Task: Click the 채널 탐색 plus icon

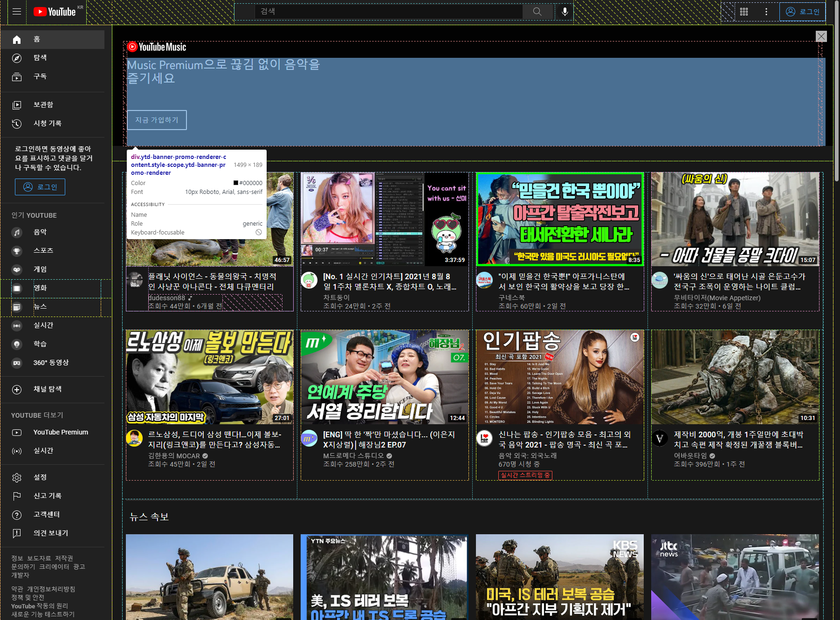Action: pos(17,389)
